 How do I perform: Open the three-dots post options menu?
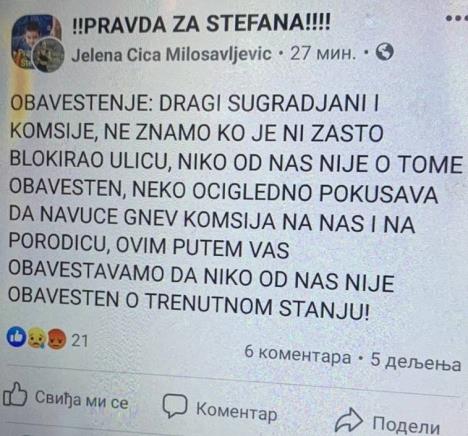pos(457,19)
